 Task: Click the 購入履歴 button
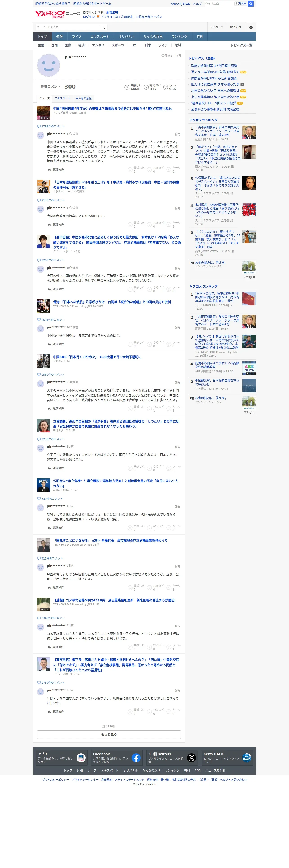235,27
